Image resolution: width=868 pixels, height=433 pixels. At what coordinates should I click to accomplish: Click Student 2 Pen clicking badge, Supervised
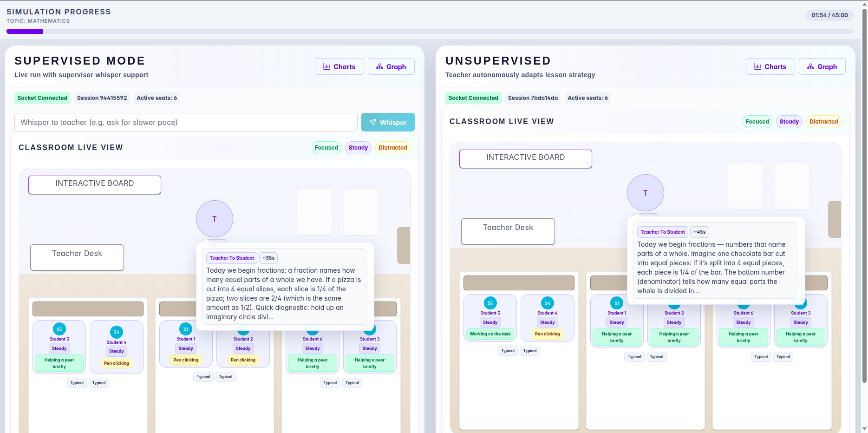(243, 360)
